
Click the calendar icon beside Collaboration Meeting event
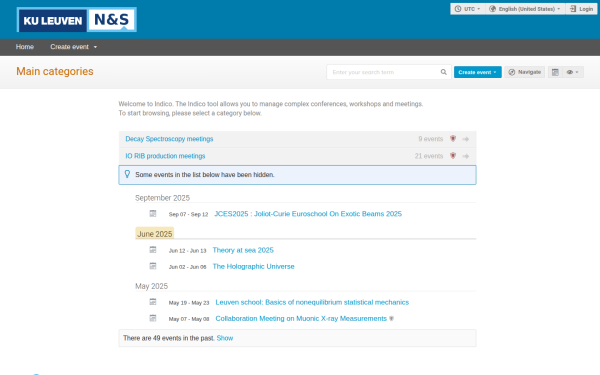[x=153, y=318]
